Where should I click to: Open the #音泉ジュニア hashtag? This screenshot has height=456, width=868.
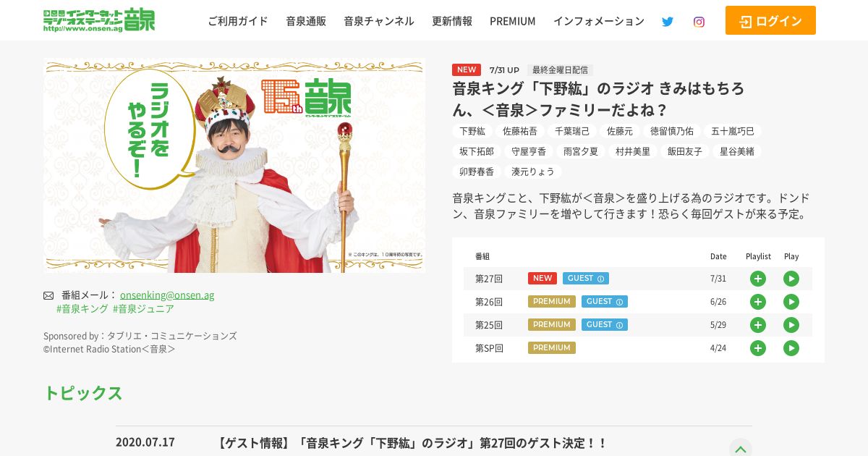coord(143,308)
